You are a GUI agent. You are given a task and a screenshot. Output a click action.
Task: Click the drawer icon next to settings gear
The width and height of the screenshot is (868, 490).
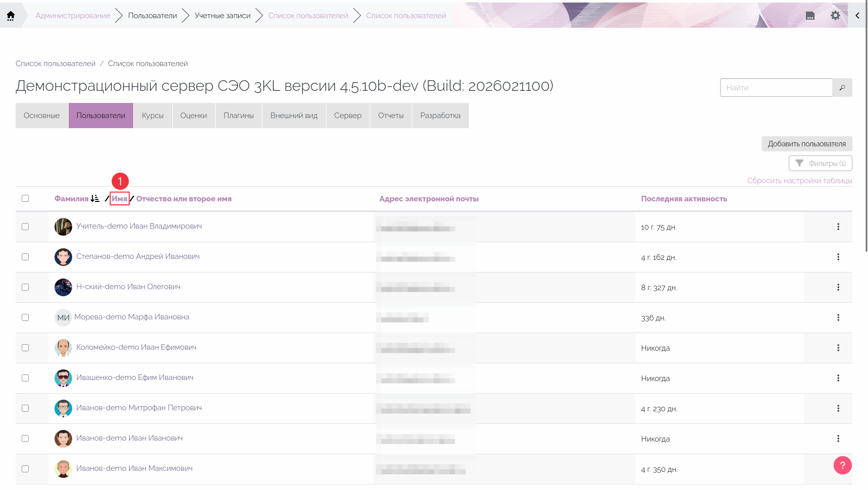coord(810,16)
